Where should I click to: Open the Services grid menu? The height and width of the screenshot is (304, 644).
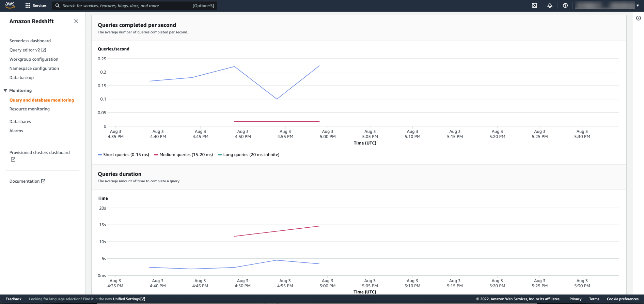(x=28, y=5)
